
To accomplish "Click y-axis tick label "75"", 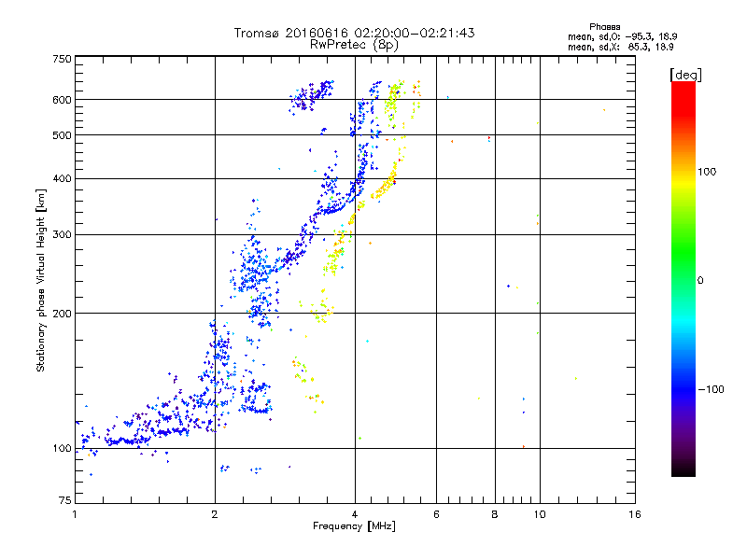I will [65, 500].
